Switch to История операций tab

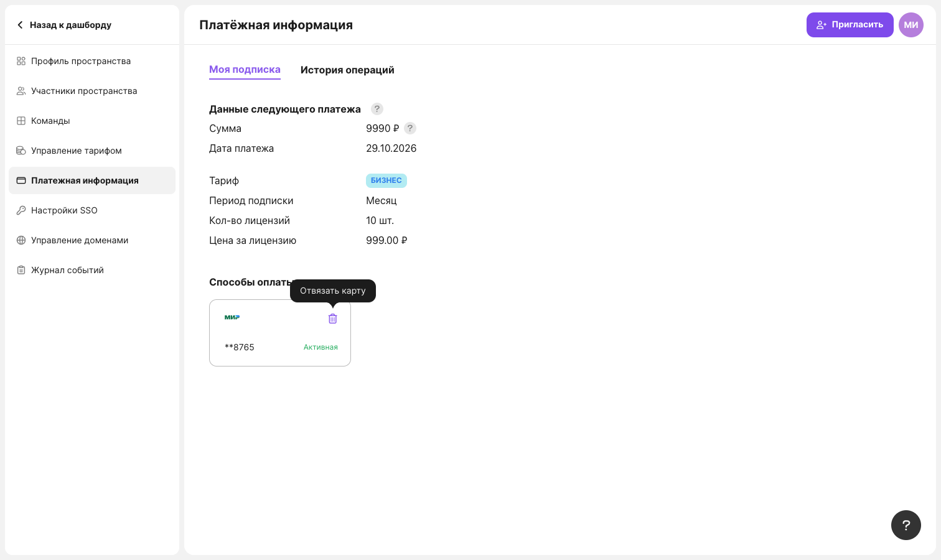[347, 70]
